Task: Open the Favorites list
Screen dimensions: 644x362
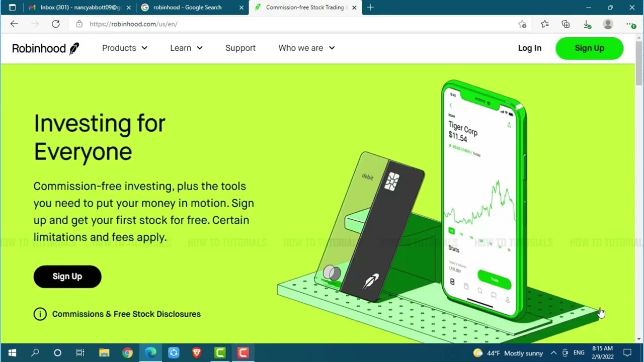Action: click(544, 24)
